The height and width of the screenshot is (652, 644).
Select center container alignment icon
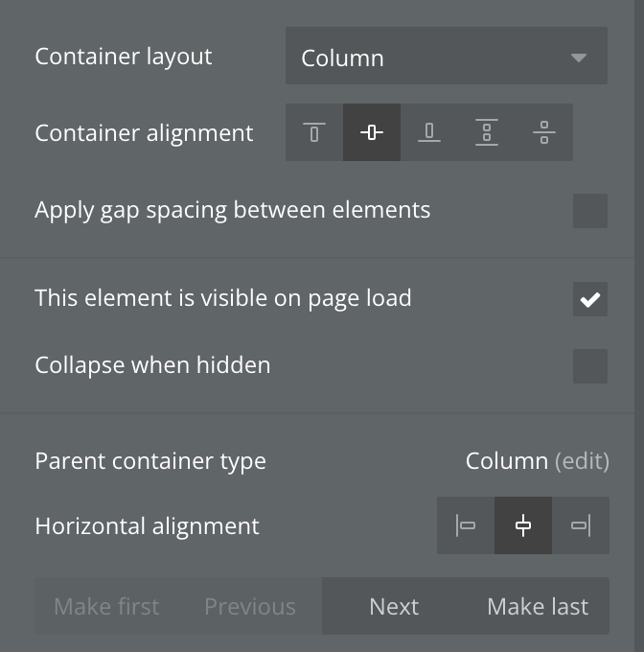click(x=372, y=132)
